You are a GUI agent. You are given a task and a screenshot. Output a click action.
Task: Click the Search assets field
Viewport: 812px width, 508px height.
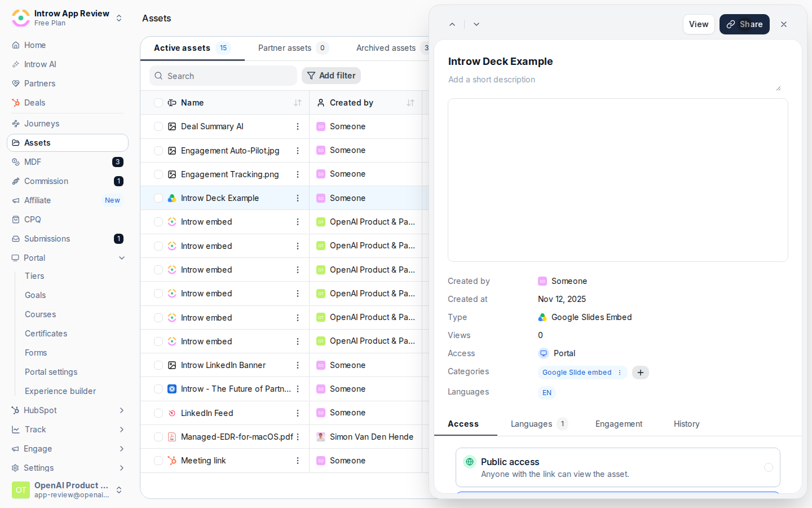223,76
